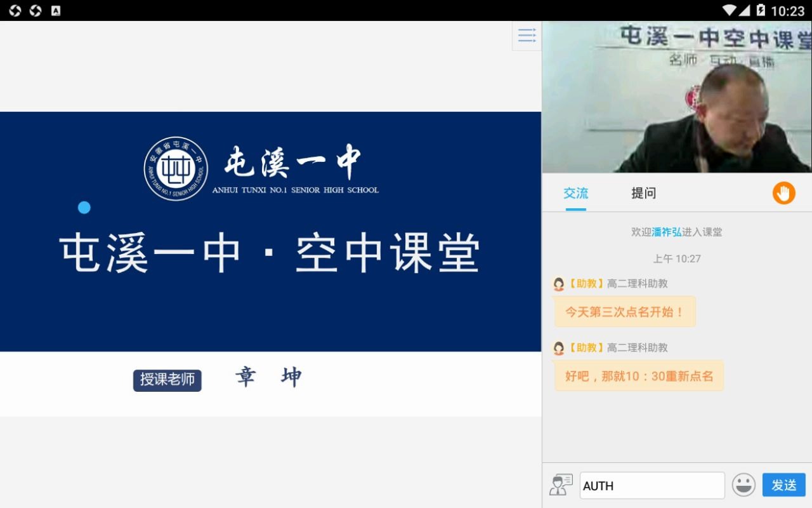Tap the 屯溪一中 school logo emblem
Image resolution: width=812 pixels, height=508 pixels.
tap(176, 168)
